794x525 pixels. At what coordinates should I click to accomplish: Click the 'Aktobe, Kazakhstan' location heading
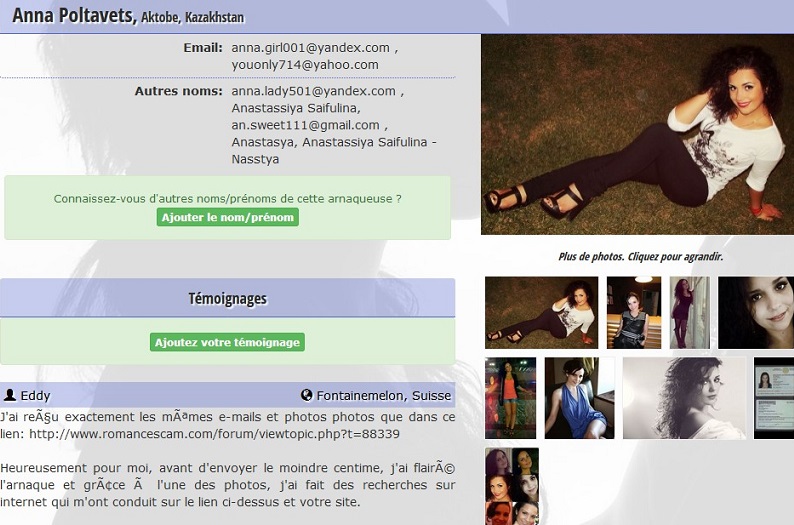[x=192, y=17]
